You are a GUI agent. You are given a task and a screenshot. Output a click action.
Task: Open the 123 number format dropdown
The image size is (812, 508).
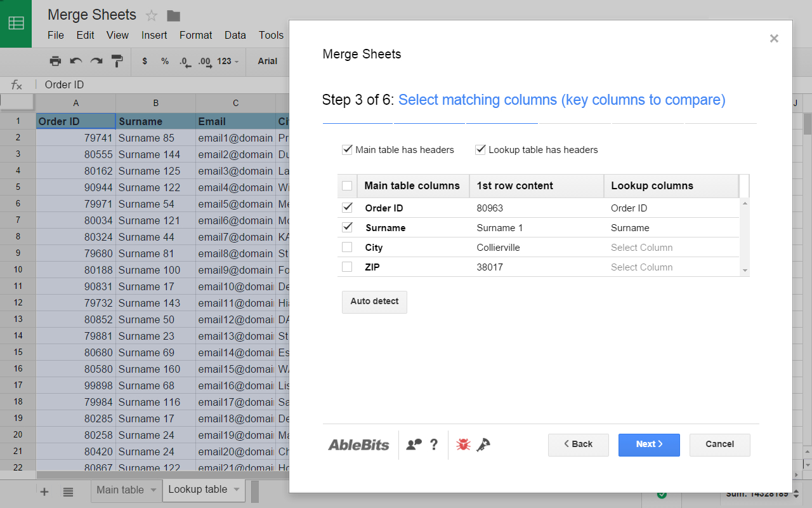pyautogui.click(x=227, y=62)
